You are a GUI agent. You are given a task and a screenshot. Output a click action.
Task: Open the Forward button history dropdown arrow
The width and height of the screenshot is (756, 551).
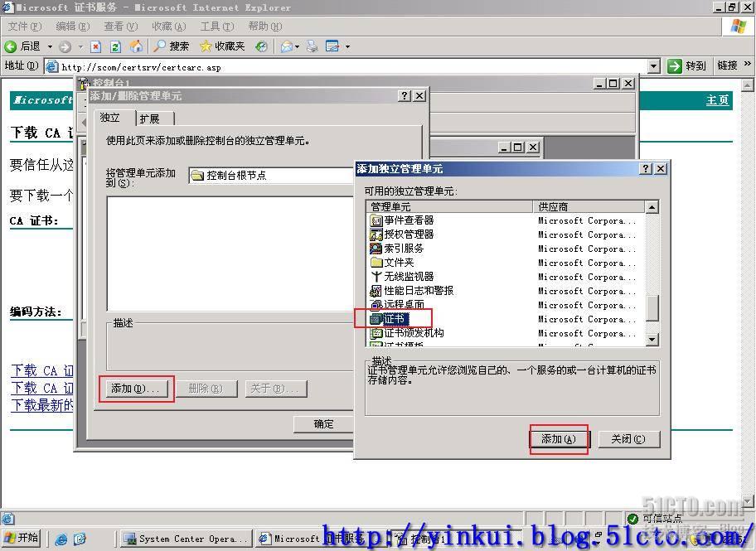pos(80,46)
